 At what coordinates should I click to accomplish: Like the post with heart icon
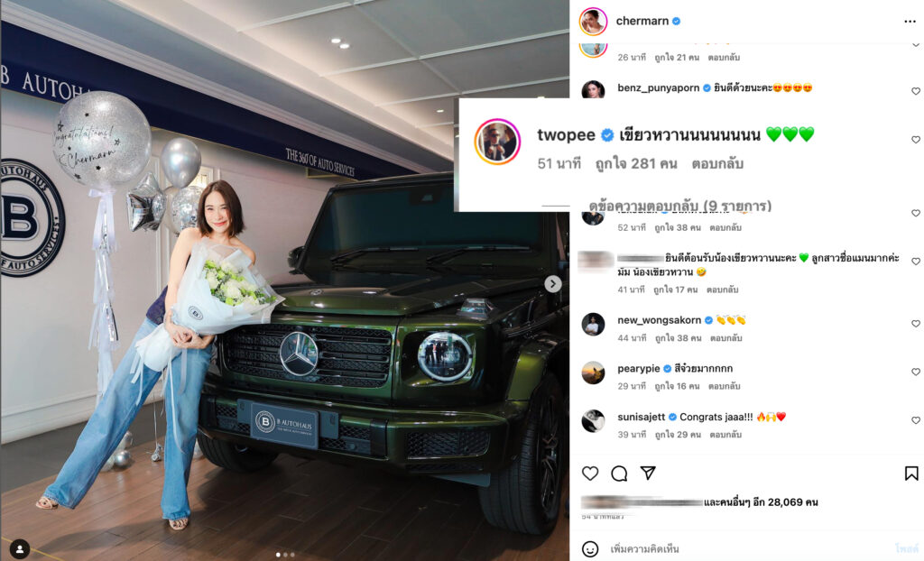pyautogui.click(x=590, y=474)
